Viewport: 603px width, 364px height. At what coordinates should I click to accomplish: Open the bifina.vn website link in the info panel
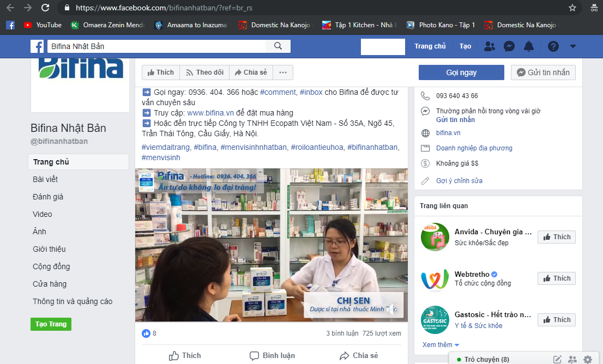(x=448, y=132)
